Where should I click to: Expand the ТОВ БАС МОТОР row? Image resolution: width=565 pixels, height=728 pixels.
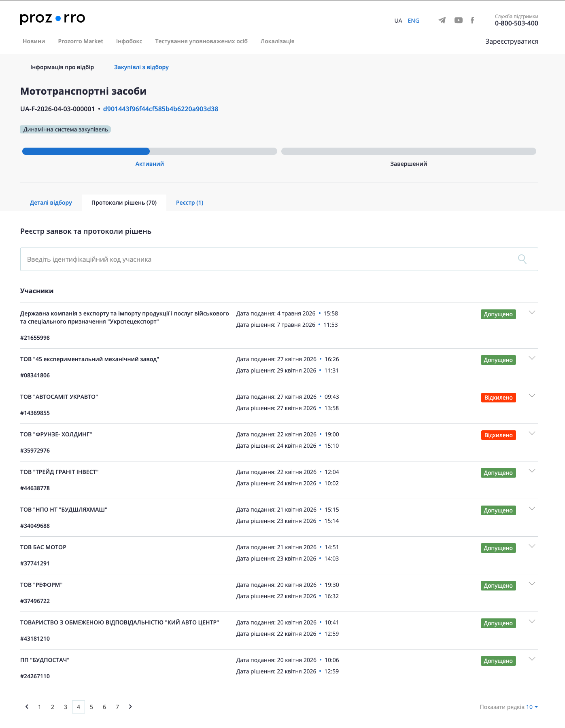click(532, 546)
